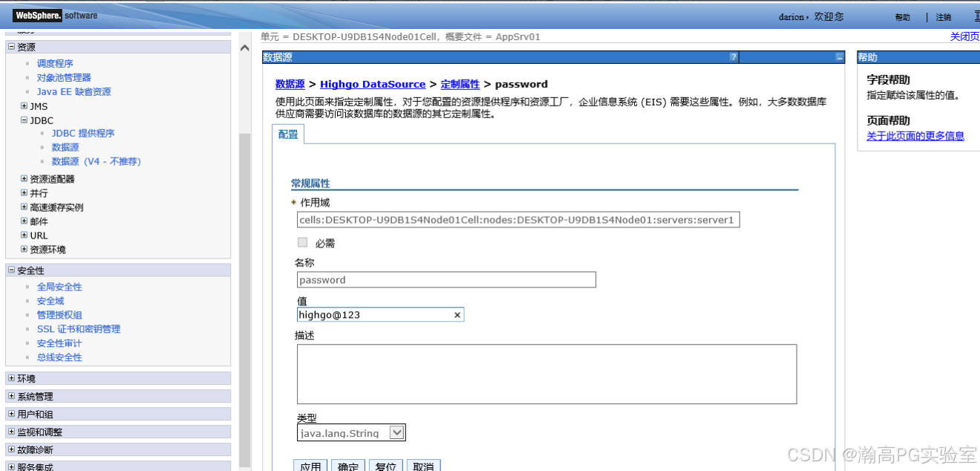Clear the 值 field with its X icon

[x=457, y=315]
